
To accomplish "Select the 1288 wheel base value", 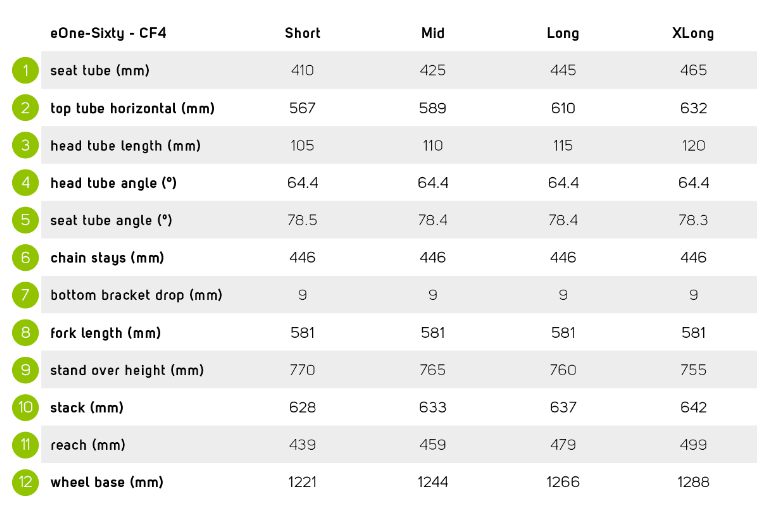I will pyautogui.click(x=693, y=482).
